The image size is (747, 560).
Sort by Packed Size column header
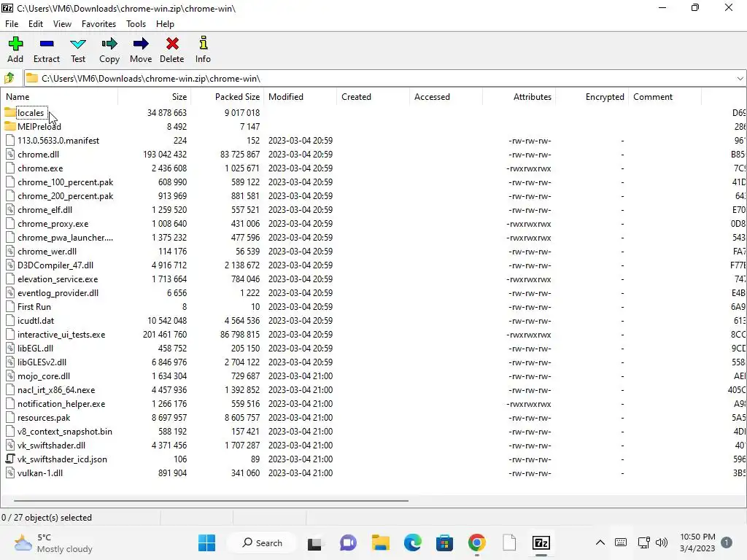pos(228,97)
